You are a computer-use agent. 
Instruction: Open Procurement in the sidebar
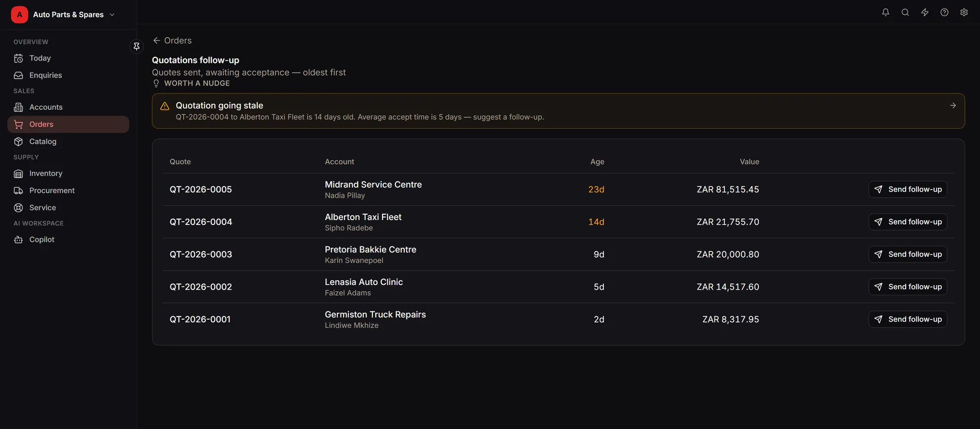68,190
